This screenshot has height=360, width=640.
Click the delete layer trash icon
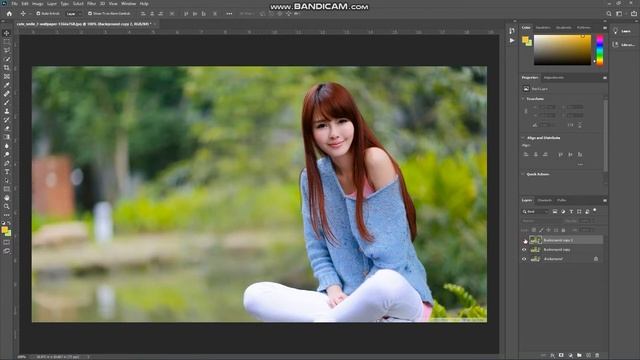[597, 356]
